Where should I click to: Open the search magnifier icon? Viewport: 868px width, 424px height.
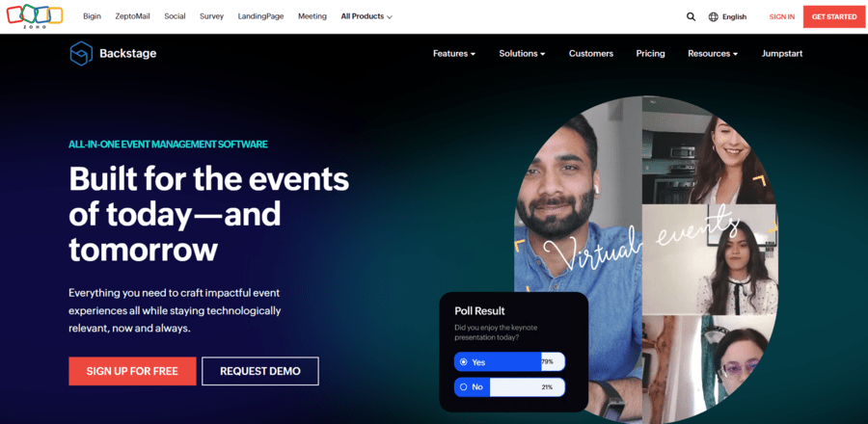[691, 16]
